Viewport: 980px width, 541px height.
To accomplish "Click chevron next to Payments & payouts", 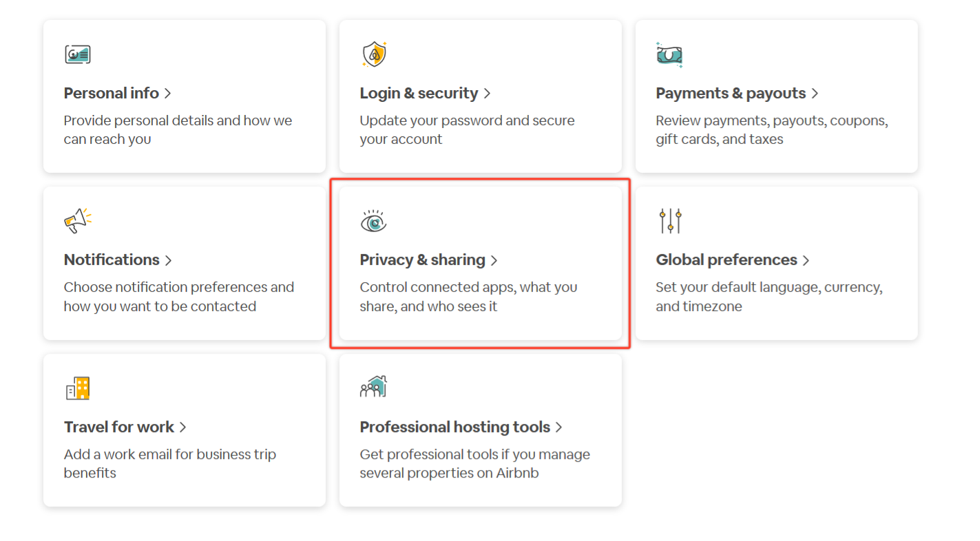I will [815, 94].
